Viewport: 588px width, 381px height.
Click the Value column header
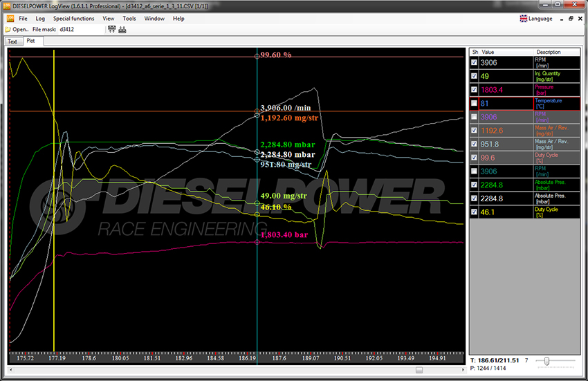[488, 52]
